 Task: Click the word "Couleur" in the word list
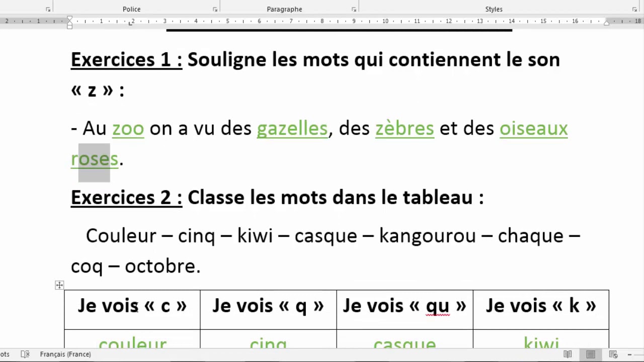click(121, 235)
